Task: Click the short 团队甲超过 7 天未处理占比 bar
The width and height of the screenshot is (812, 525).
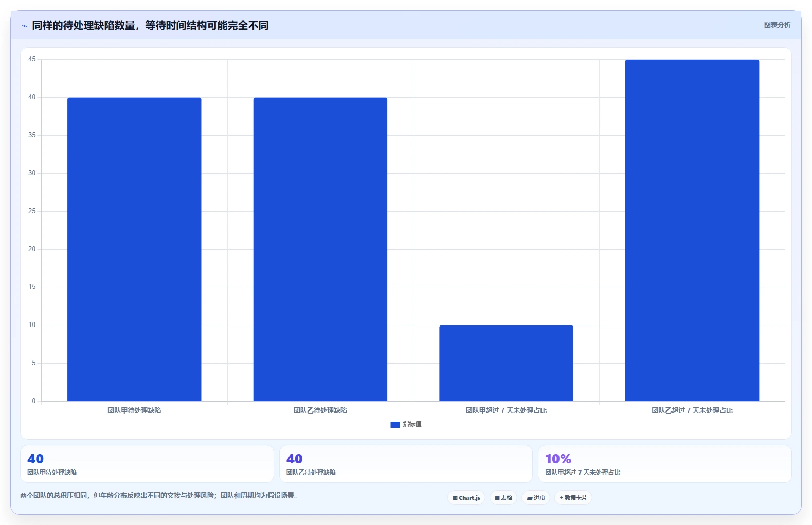Action: tap(506, 363)
